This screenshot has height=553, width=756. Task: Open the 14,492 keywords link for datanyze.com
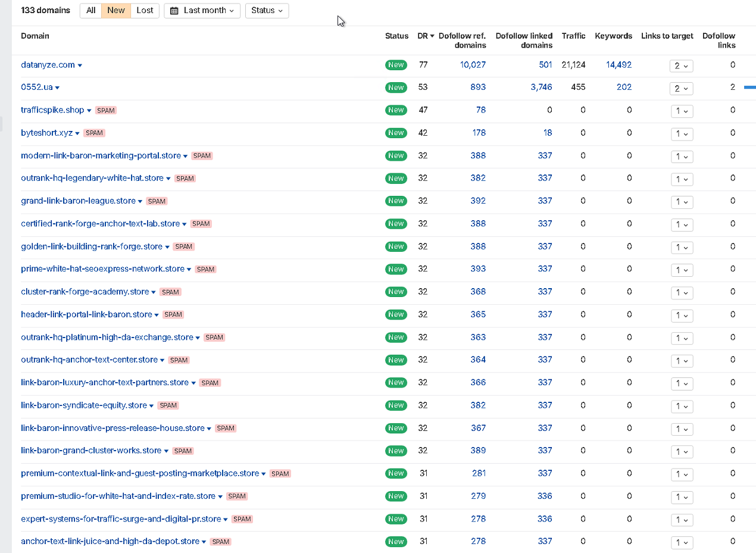tap(618, 65)
